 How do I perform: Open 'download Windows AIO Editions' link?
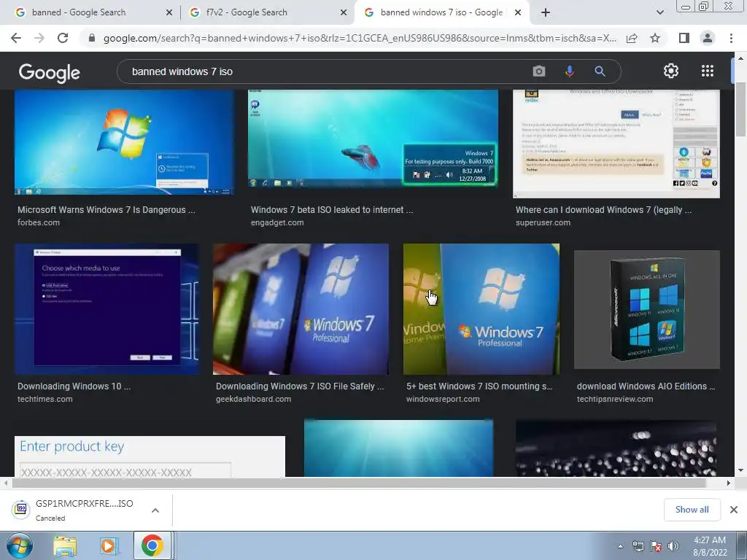(646, 386)
